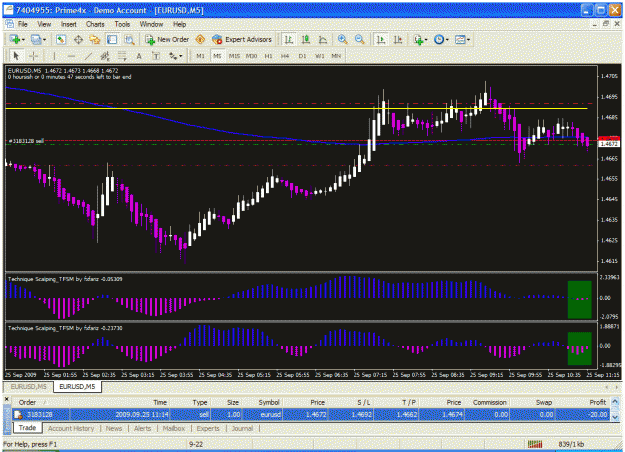Toggle the Auto Scroll chart icon
The height and width of the screenshot is (452, 625).
click(381, 39)
